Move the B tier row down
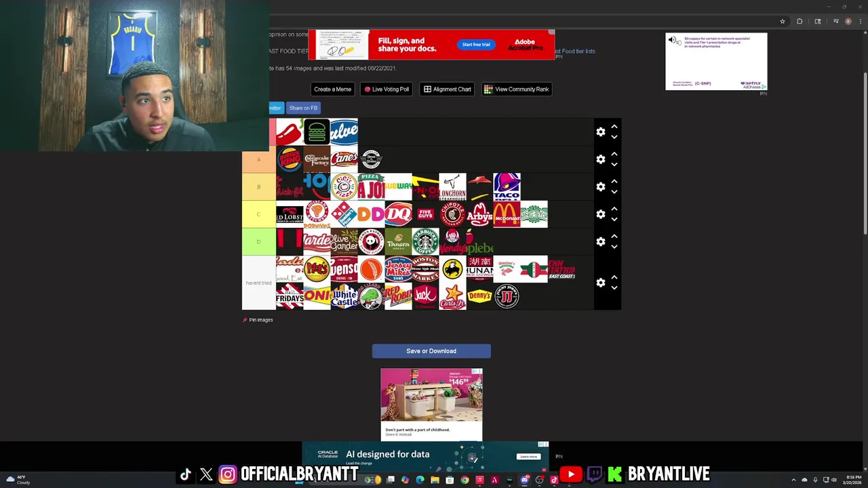 [x=614, y=192]
